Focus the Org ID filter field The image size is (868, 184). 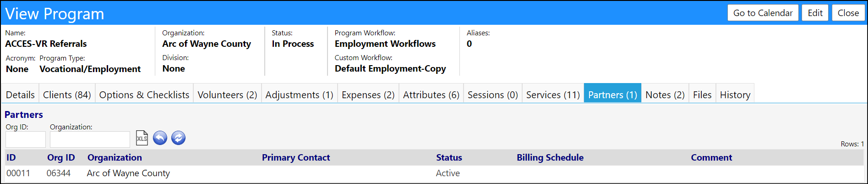point(26,139)
